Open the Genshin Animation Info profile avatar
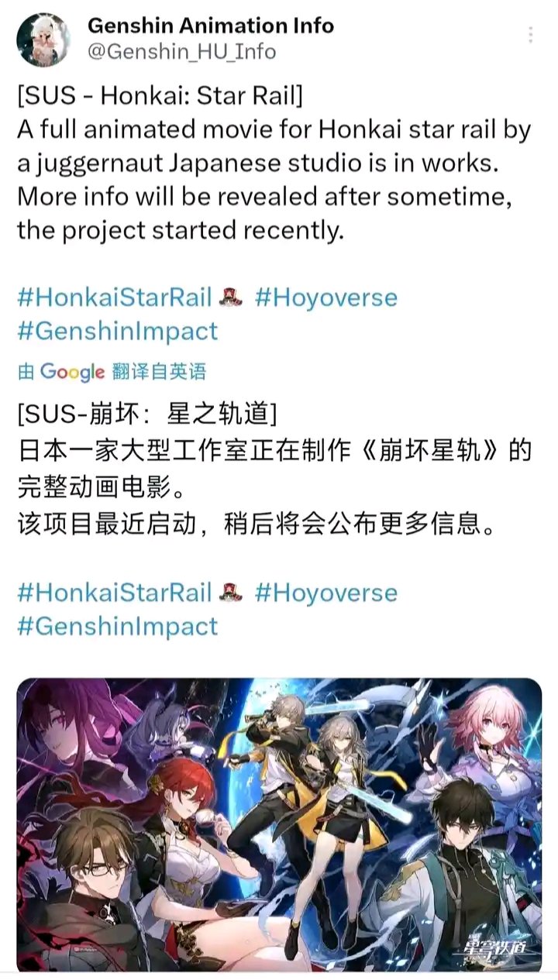558x980 pixels. pyautogui.click(x=43, y=40)
